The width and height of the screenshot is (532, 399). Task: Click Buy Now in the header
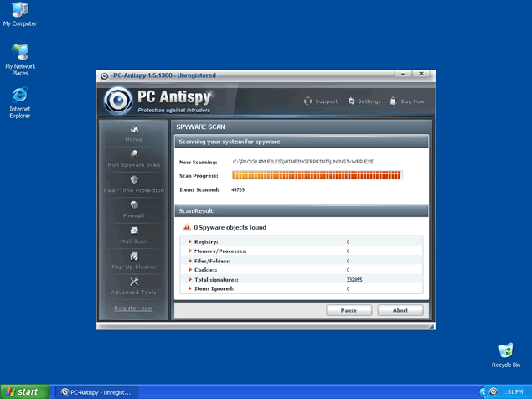coord(407,101)
